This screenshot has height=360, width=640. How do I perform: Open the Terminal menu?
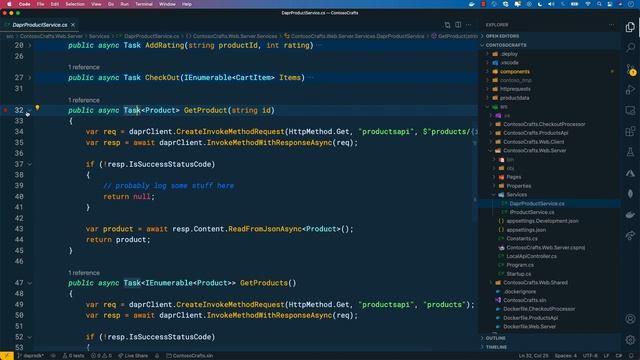[144, 4]
